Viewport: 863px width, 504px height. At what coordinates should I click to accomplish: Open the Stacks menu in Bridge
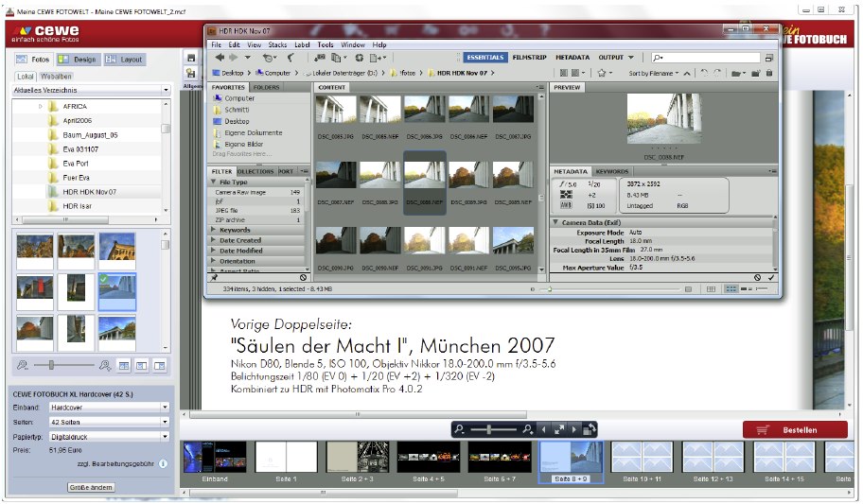[x=277, y=44]
